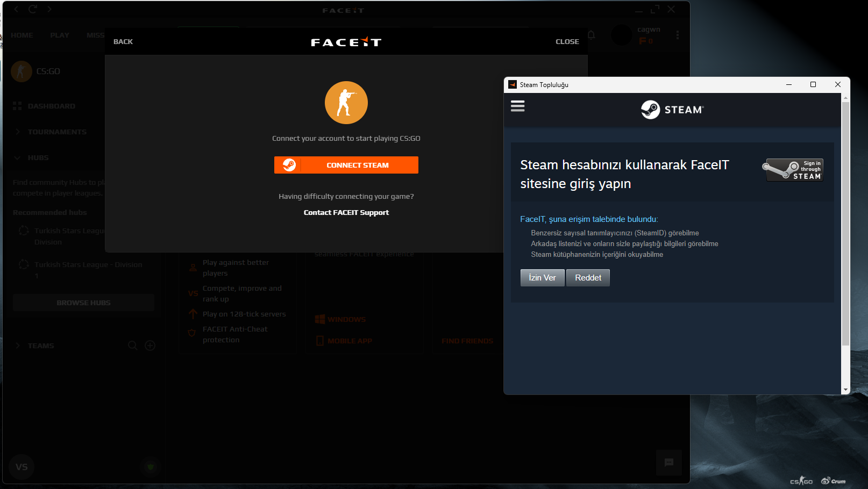Image resolution: width=868 pixels, height=489 pixels.
Task: Create a team with the plus icon
Action: [x=151, y=346]
